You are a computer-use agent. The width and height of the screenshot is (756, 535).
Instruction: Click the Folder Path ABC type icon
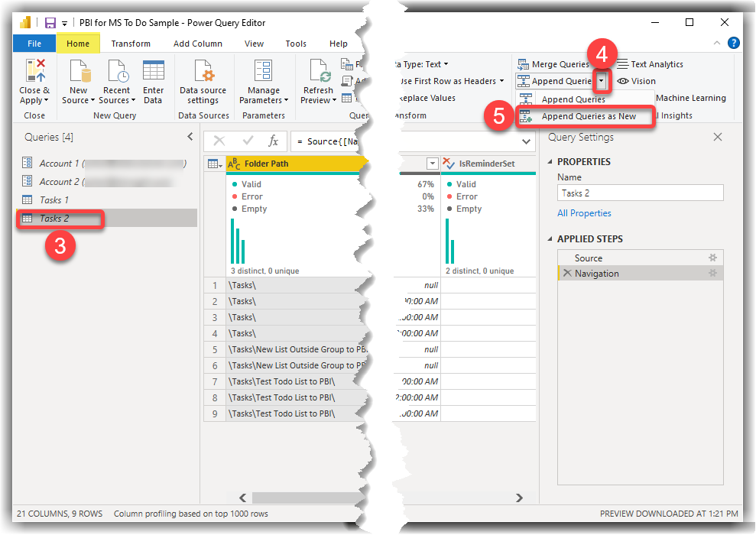pyautogui.click(x=234, y=164)
